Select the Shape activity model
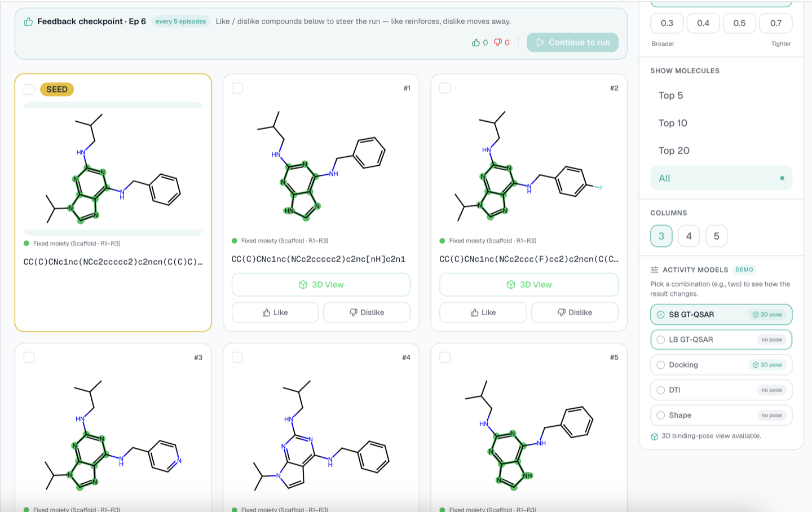This screenshot has height=512, width=812. 721,415
